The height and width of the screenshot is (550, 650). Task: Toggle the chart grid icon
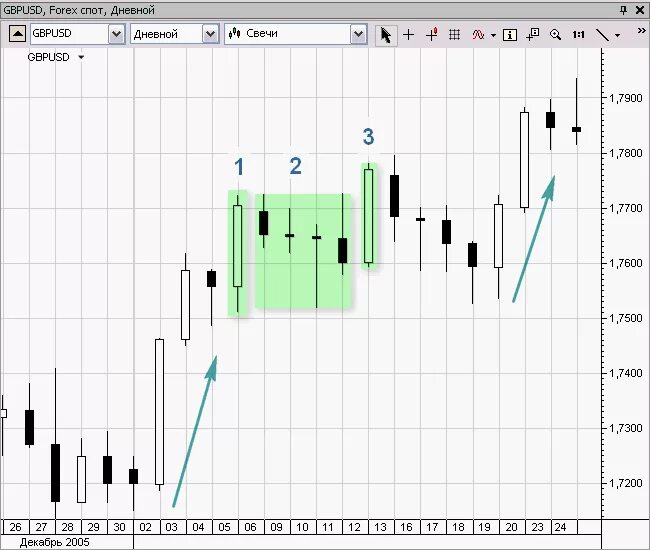pos(454,34)
